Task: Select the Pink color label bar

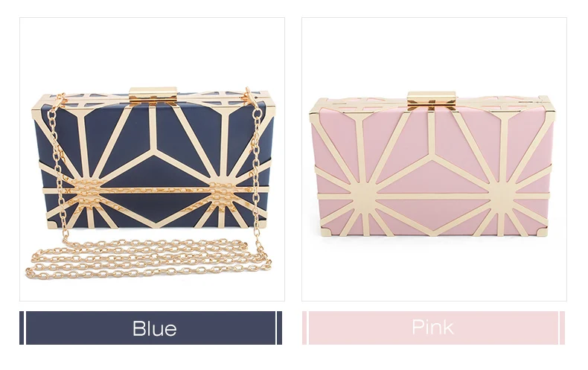Action: tap(433, 328)
